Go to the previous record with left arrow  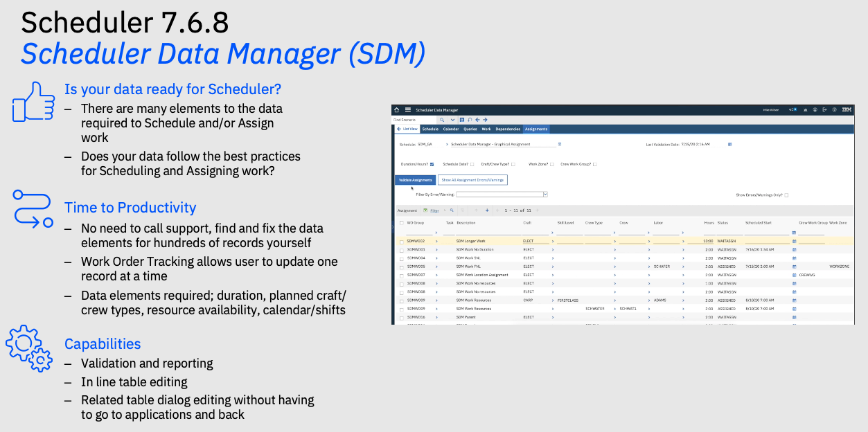coord(477,120)
